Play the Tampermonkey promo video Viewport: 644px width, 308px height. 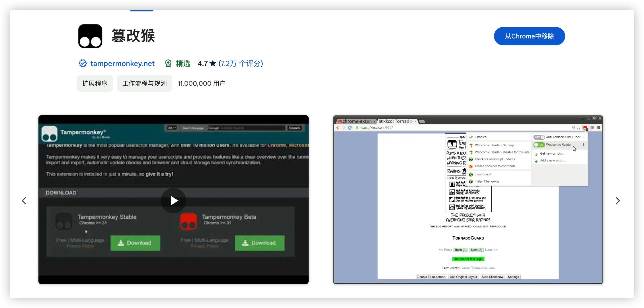click(x=174, y=201)
